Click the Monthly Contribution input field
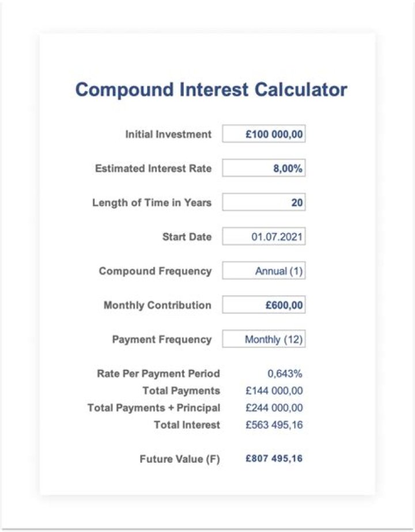The image size is (415, 532). click(263, 305)
